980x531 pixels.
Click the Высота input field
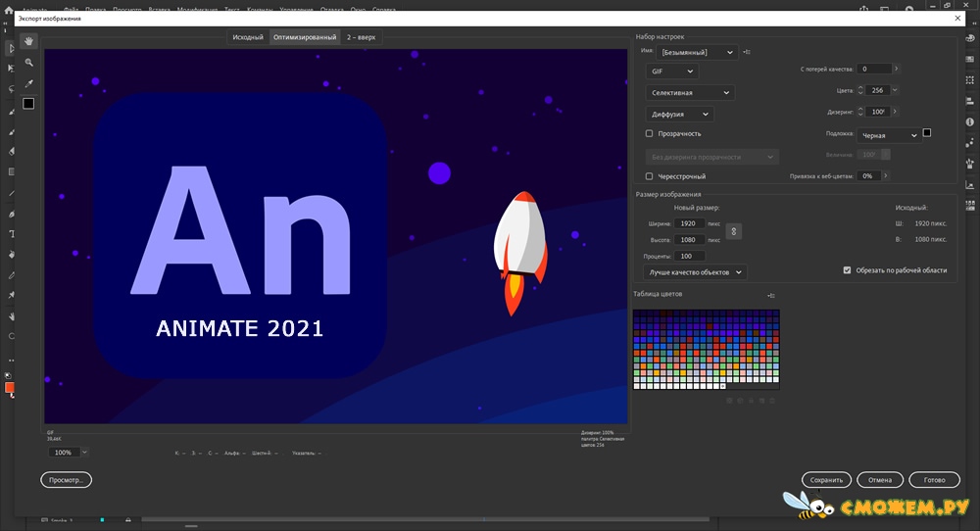pyautogui.click(x=689, y=239)
